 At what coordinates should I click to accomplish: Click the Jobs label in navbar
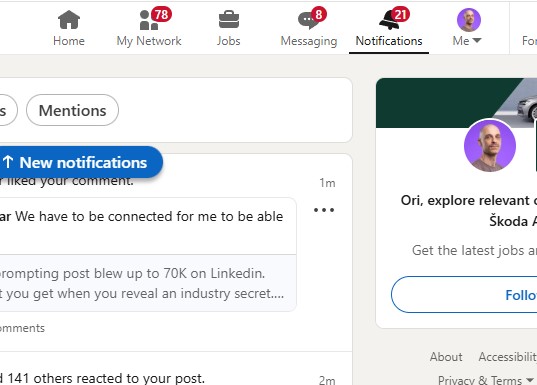coord(228,41)
